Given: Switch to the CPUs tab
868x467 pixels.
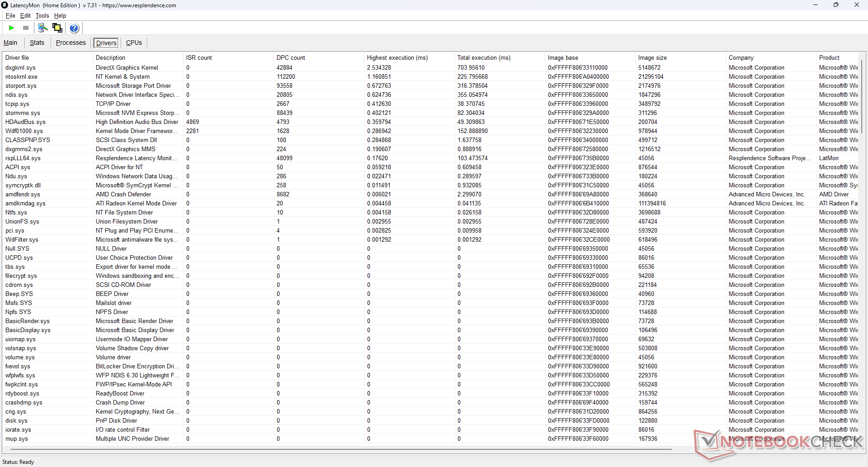Looking at the screenshot, I should pos(134,43).
